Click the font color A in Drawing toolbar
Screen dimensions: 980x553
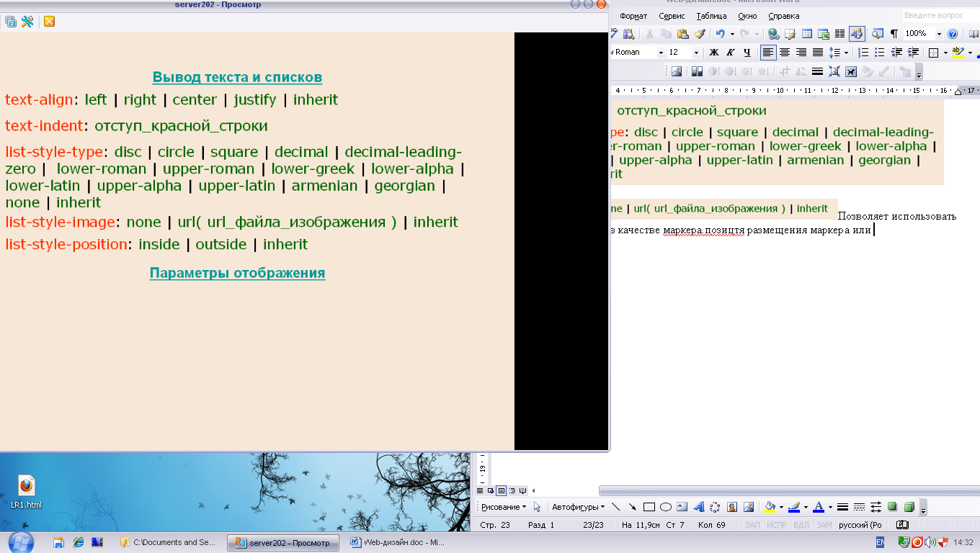coord(819,507)
